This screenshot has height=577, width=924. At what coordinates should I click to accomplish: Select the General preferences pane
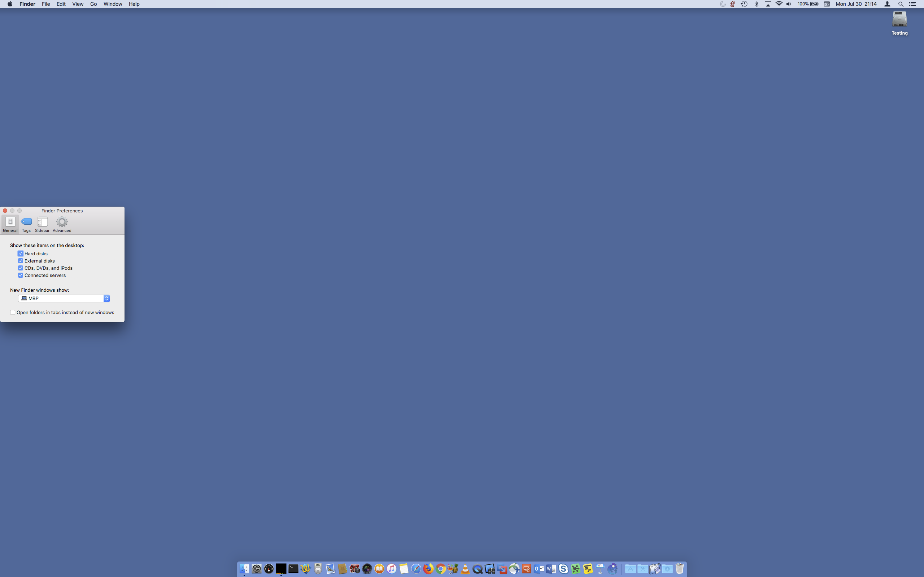tap(10, 224)
